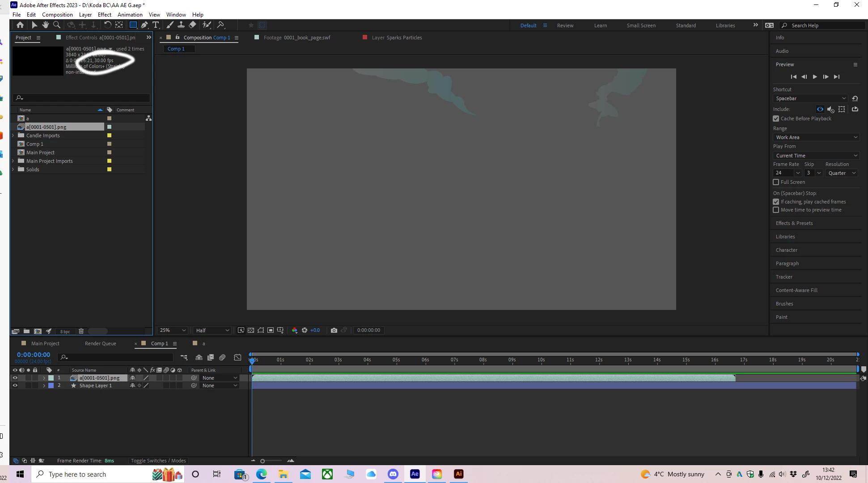The image size is (868, 483).
Task: Hide Shape Layer 1 with eye toggle
Action: (x=15, y=386)
